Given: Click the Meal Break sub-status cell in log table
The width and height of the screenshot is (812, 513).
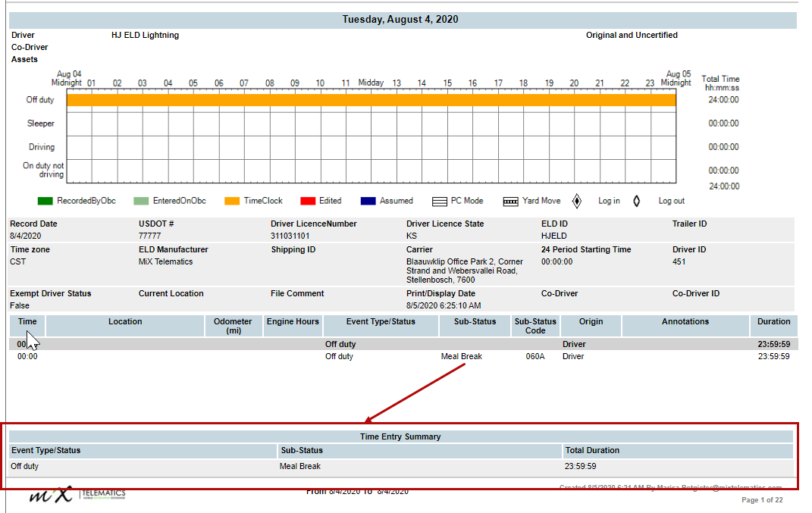Looking at the screenshot, I should click(x=462, y=357).
